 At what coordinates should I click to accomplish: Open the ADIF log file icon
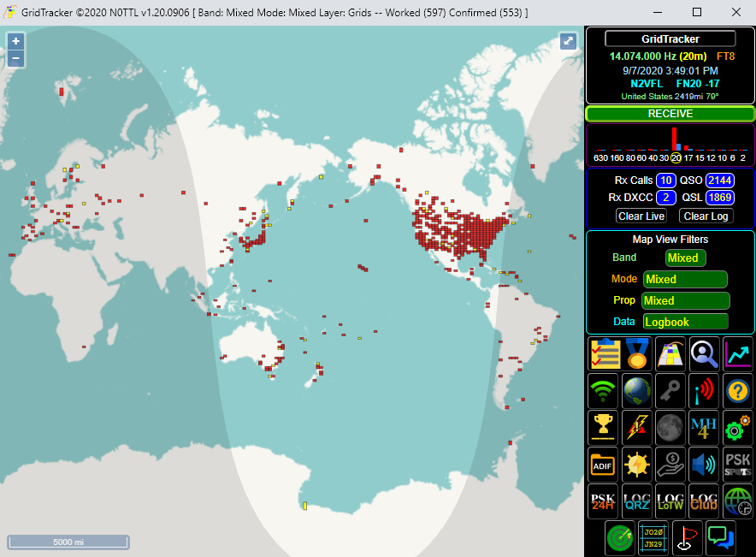605,464
